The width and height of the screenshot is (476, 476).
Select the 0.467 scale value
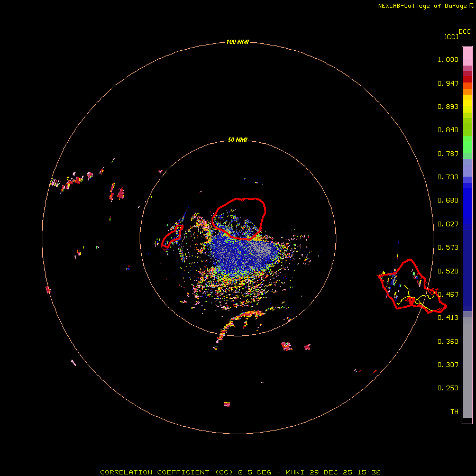[448, 295]
